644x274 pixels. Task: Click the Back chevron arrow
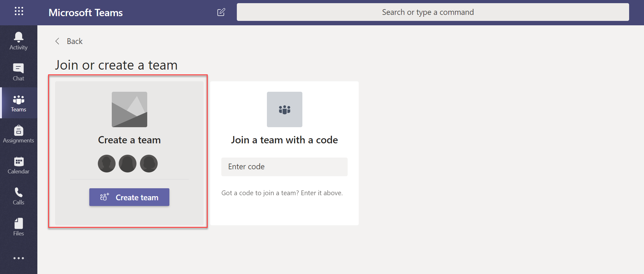(57, 41)
